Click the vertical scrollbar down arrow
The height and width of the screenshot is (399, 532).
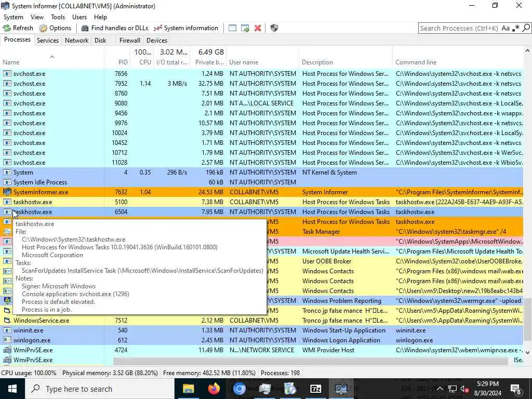(x=527, y=353)
